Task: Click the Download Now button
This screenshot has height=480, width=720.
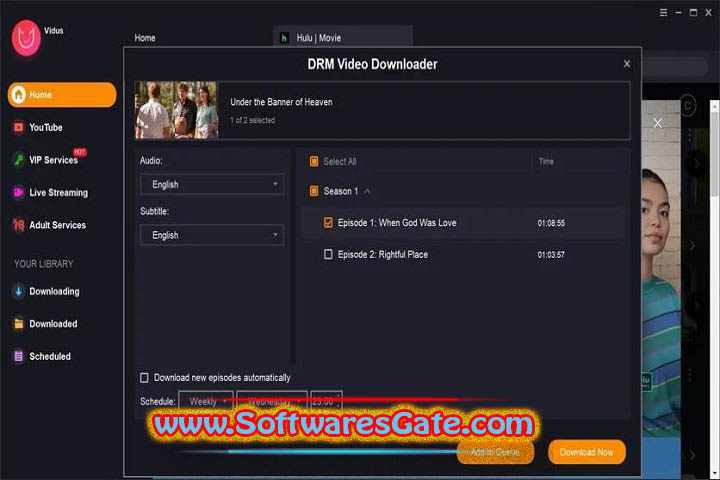Action: tap(587, 452)
